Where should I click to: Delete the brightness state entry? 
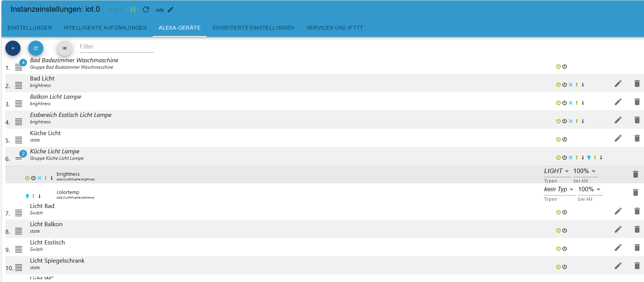pos(636,174)
